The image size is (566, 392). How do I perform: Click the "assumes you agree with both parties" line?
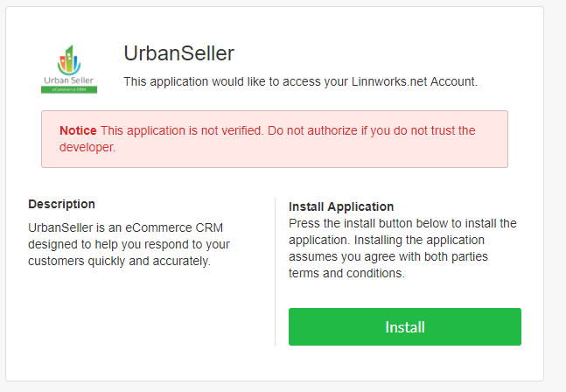388,256
